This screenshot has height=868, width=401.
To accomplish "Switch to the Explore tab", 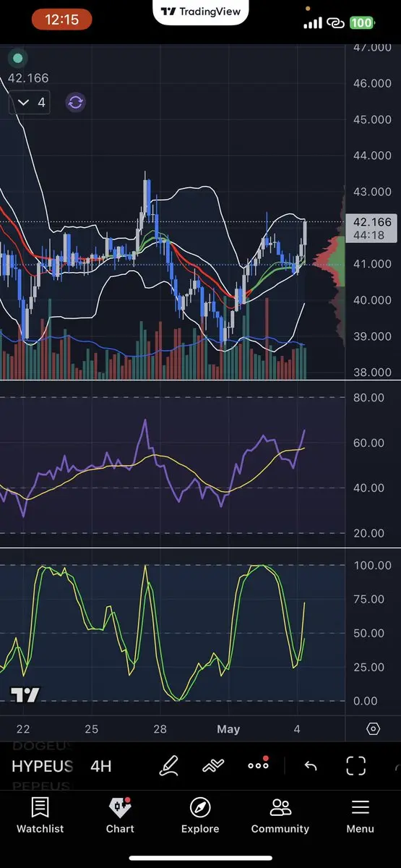I will [200, 816].
